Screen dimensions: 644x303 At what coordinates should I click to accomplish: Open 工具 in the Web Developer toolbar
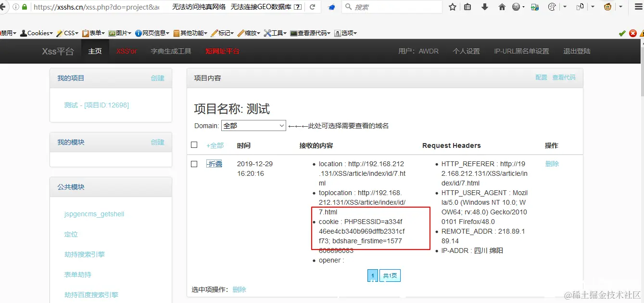(x=274, y=33)
